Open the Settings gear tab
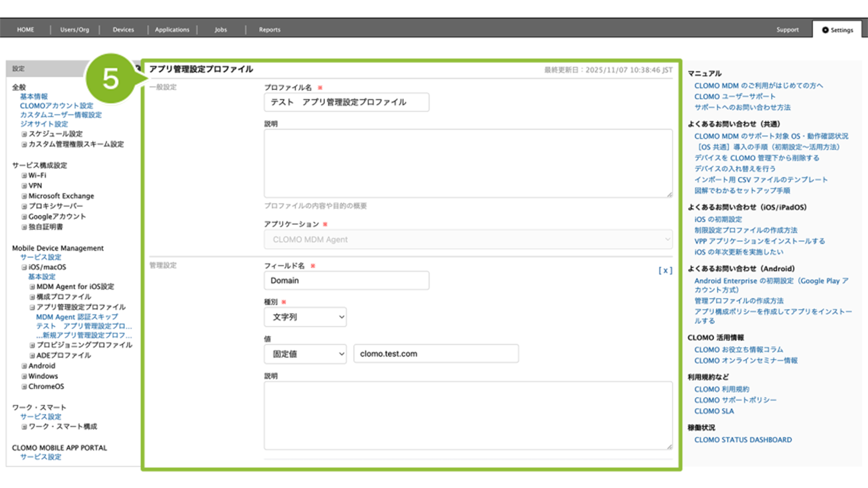Screen dimensions: 868x488 (837, 30)
